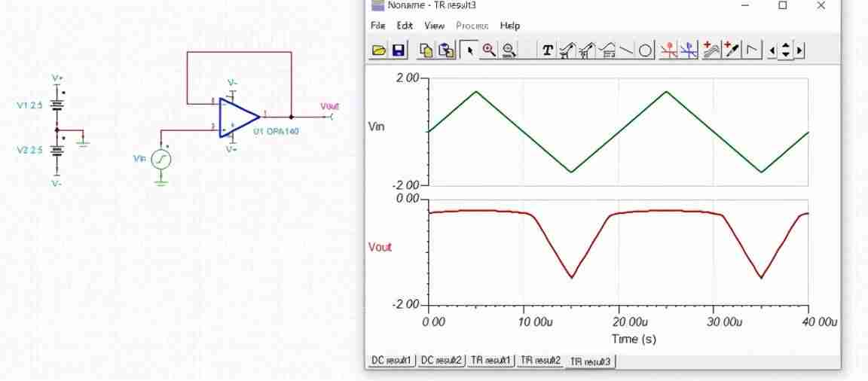
Task: Click the Time (s) axis label
Action: (x=634, y=338)
